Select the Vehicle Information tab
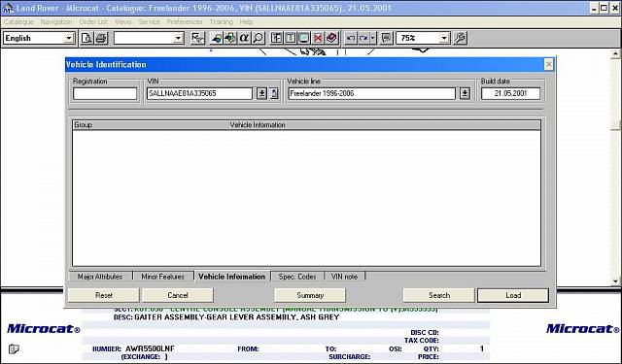Screen dimensions: 622x364 tap(231, 277)
